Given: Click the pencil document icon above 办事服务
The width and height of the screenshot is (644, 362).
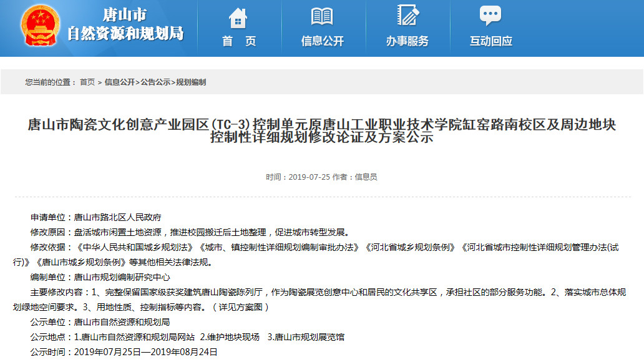Looking at the screenshot, I should [407, 16].
